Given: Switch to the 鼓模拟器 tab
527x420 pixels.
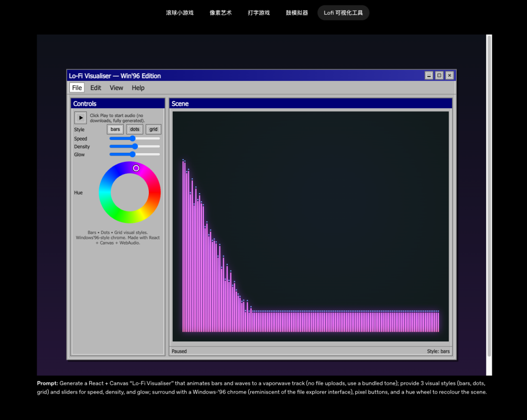Looking at the screenshot, I should pos(297,13).
